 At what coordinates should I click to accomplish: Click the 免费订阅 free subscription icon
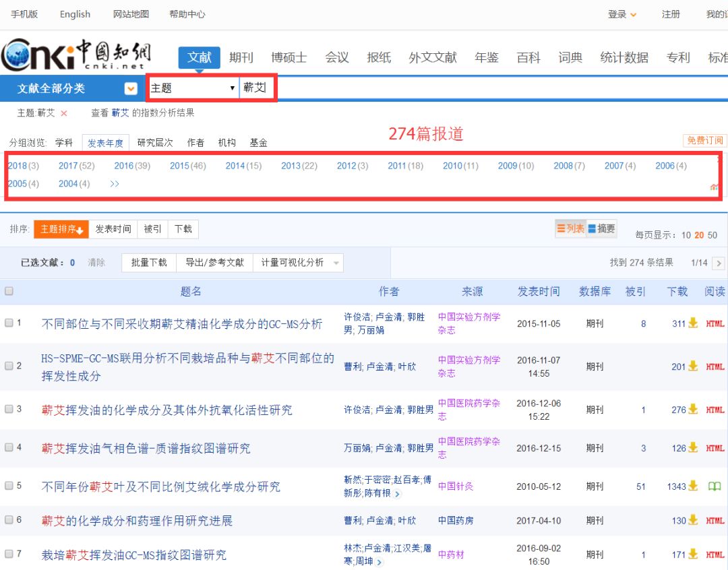click(703, 141)
